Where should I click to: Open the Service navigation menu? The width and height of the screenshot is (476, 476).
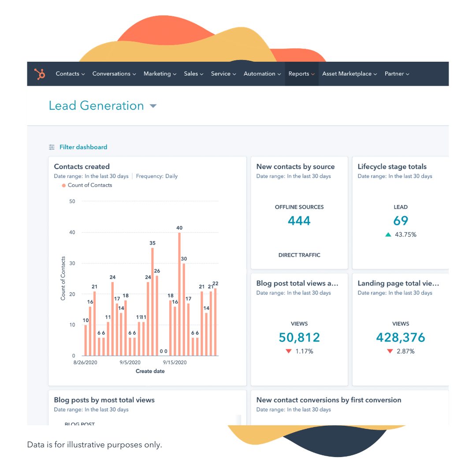point(223,74)
